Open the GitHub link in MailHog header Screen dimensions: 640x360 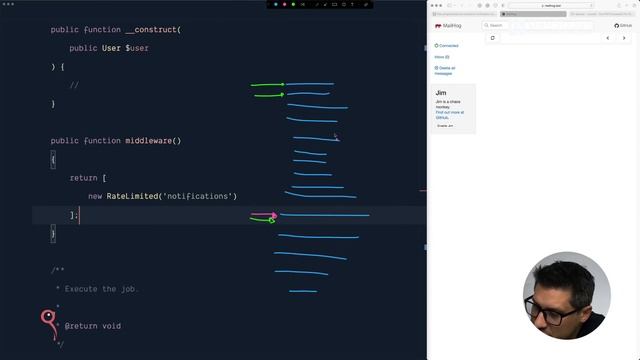pyautogui.click(x=623, y=25)
